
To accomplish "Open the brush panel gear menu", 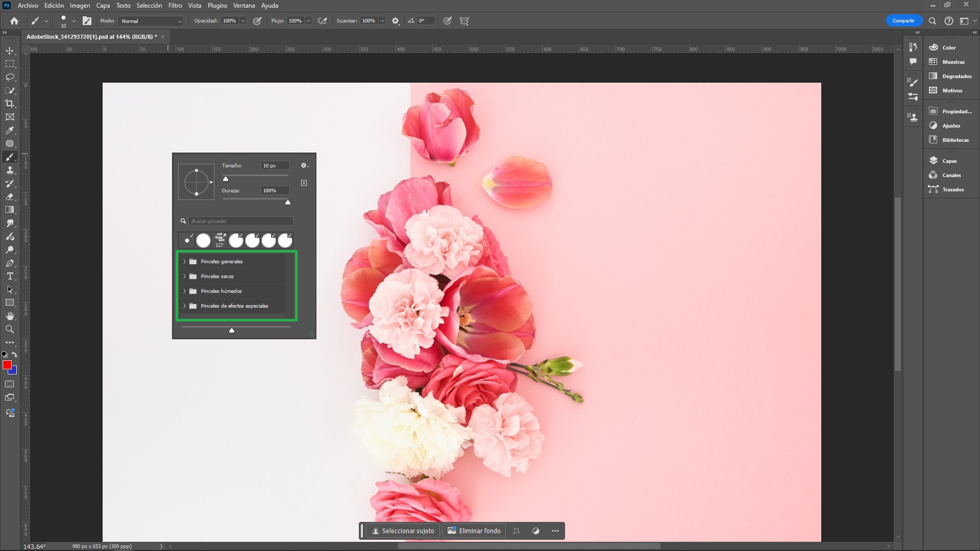I will pos(304,165).
